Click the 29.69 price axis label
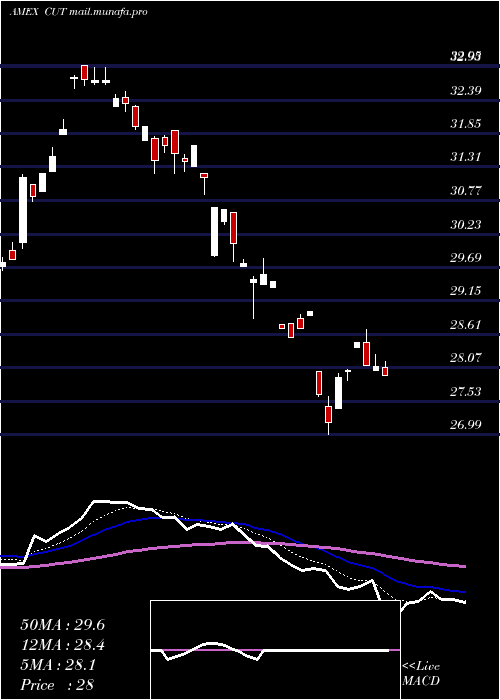The height and width of the screenshot is (700, 500). tap(466, 258)
